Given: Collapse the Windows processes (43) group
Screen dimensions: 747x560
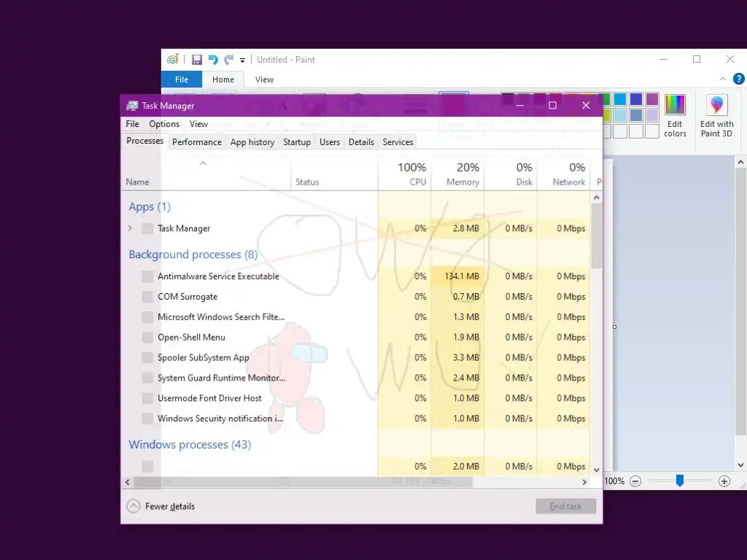Looking at the screenshot, I should (x=190, y=444).
